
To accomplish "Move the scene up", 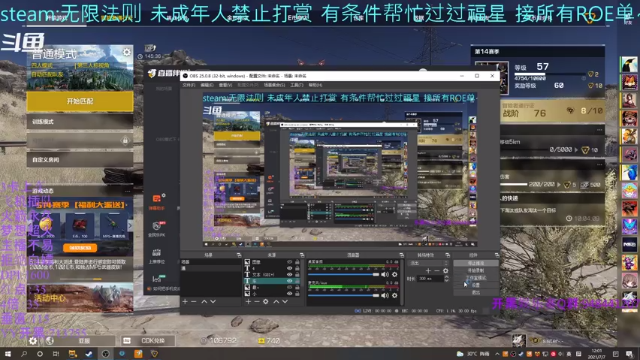I will click(x=204, y=302).
